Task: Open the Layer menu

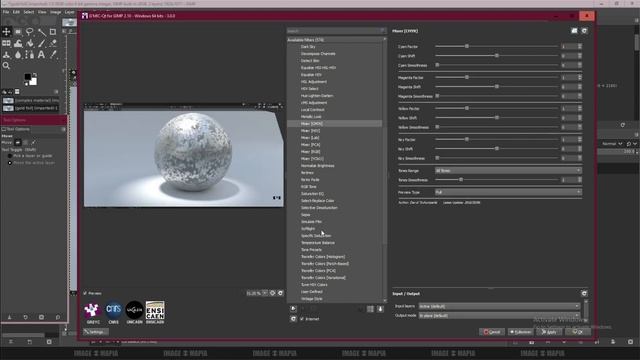Action: pos(70,12)
